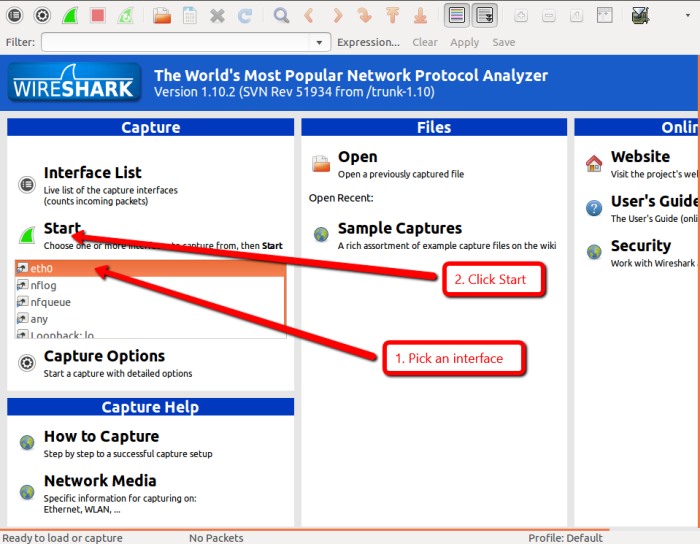Open How to Capture help
Viewport: 700px width, 544px height.
(101, 436)
